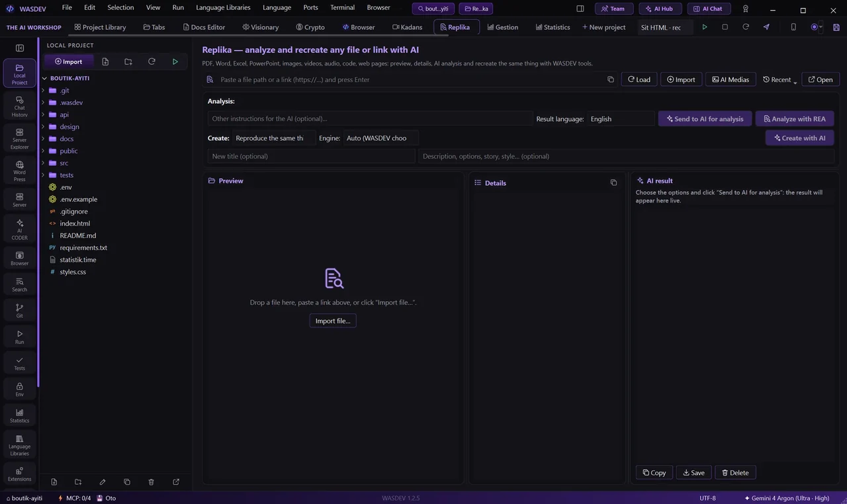Open the Terminal menu
Viewport: 847px width, 504px height.
(342, 7)
